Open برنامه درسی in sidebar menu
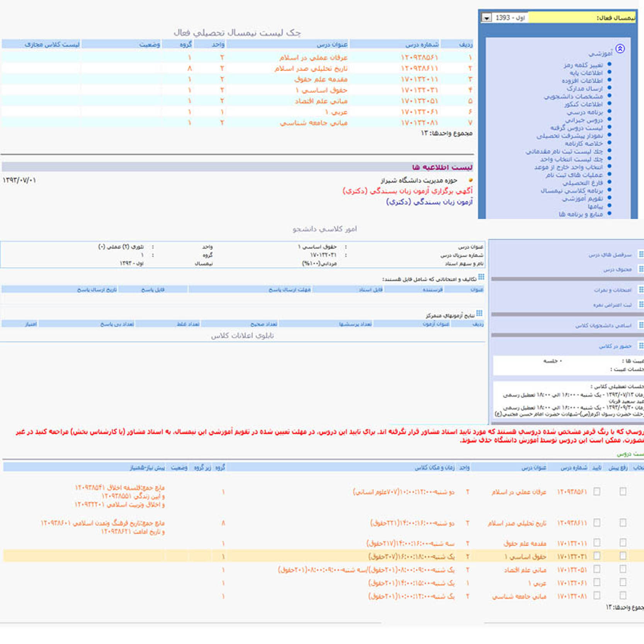The width and height of the screenshot is (644, 644). (x=585, y=112)
